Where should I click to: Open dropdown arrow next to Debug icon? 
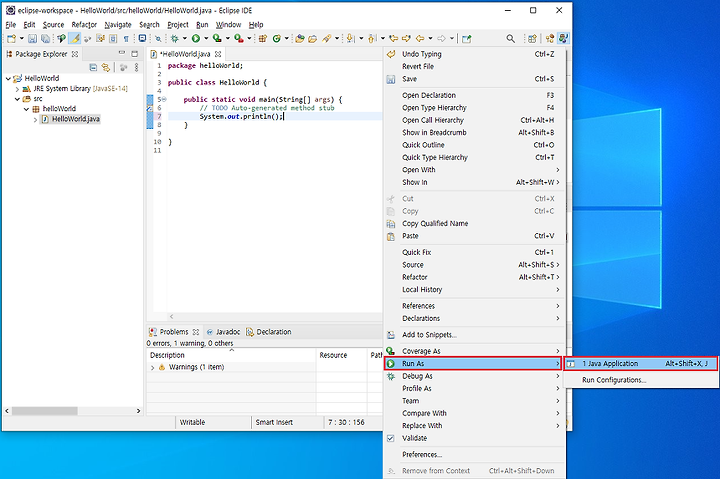pos(185,39)
